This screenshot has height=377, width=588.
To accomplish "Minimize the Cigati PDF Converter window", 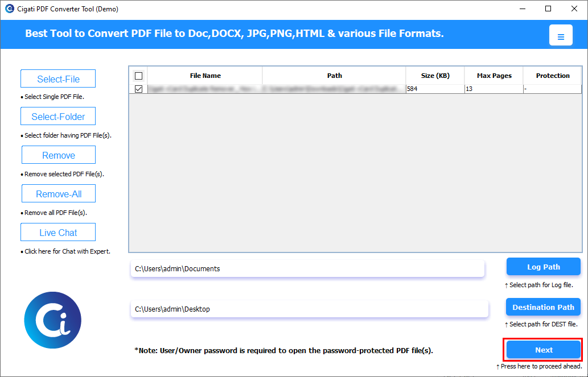I will pos(522,9).
